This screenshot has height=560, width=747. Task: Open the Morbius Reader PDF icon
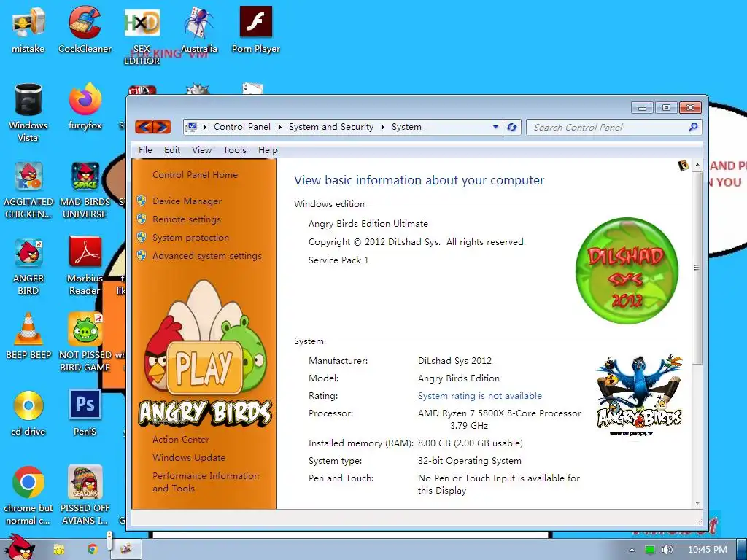tap(85, 265)
